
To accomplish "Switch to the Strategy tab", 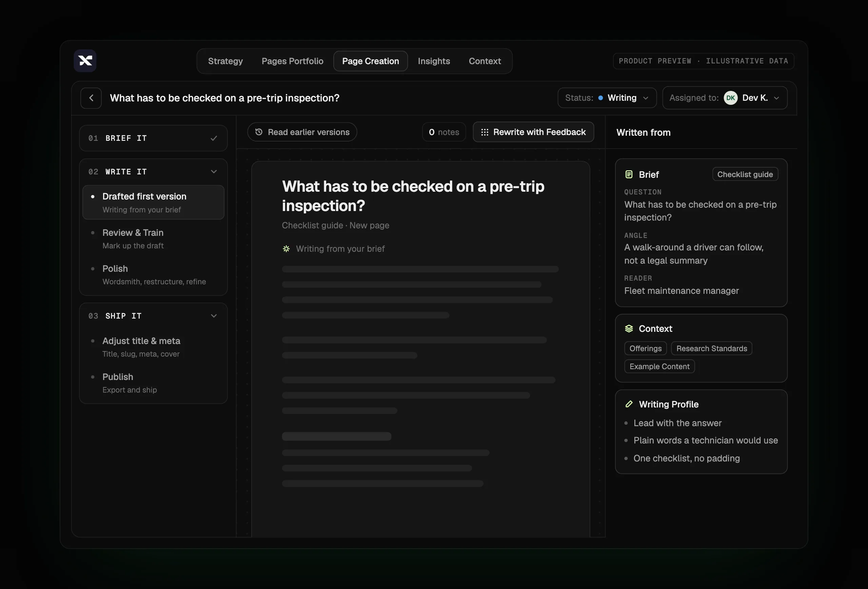I will pos(225,61).
